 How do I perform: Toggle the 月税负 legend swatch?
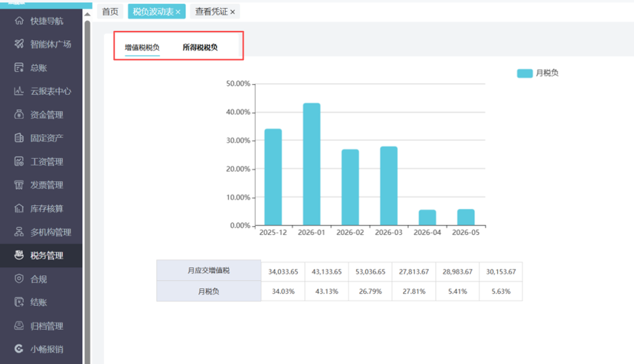coord(524,73)
